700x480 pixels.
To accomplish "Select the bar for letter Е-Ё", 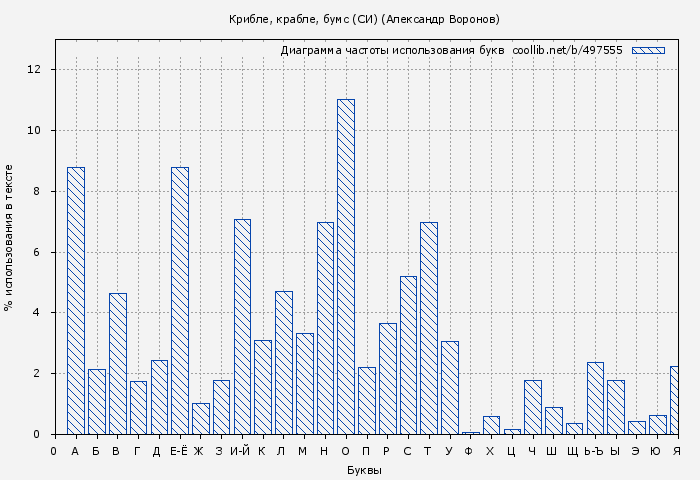I will pyautogui.click(x=180, y=301).
